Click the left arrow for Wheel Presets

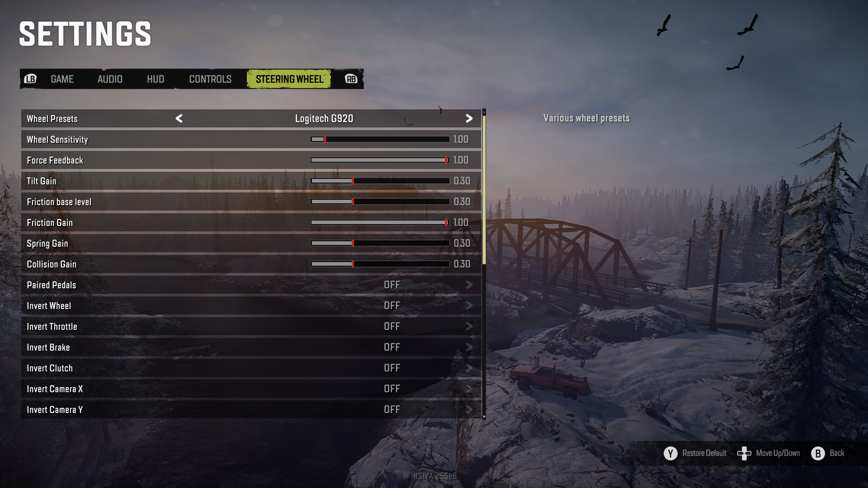[179, 118]
